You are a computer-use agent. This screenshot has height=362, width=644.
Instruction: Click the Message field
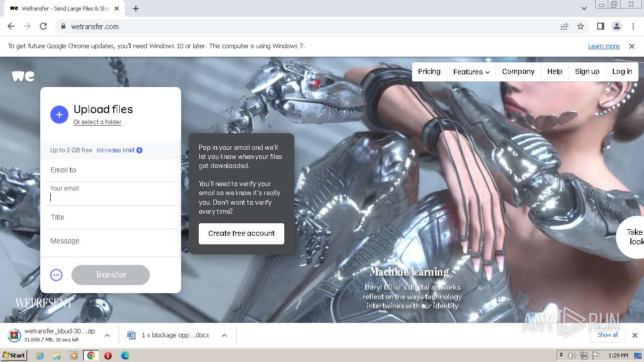111,241
